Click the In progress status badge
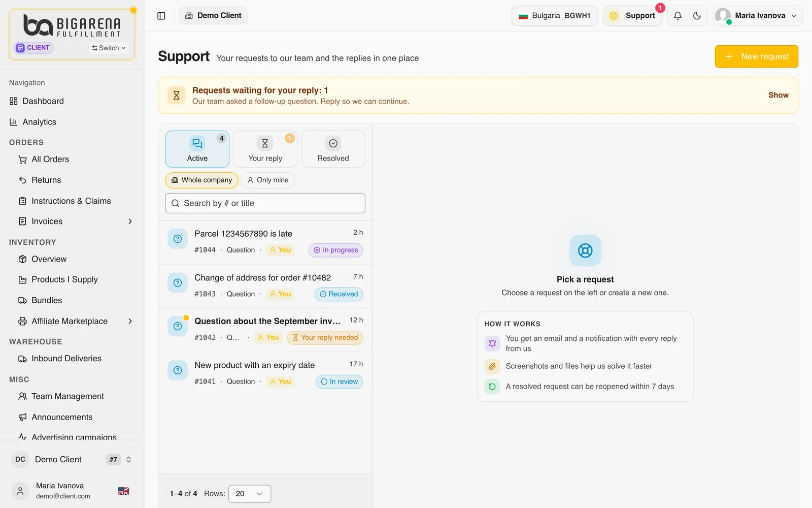This screenshot has height=508, width=812. [x=336, y=250]
